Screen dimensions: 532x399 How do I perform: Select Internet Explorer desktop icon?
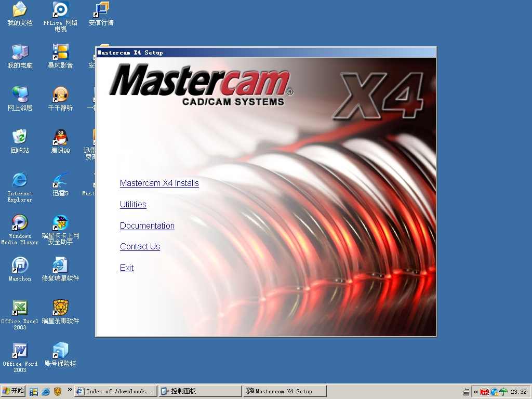[20, 187]
